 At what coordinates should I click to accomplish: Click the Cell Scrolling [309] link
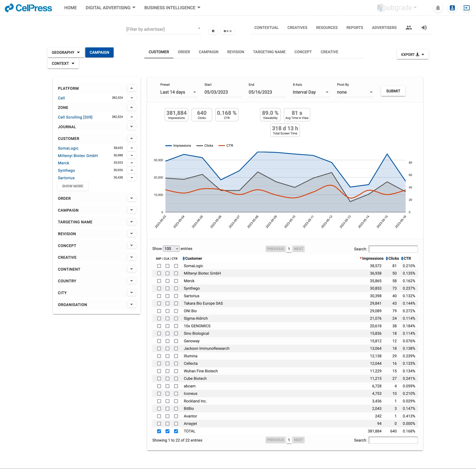coord(75,117)
